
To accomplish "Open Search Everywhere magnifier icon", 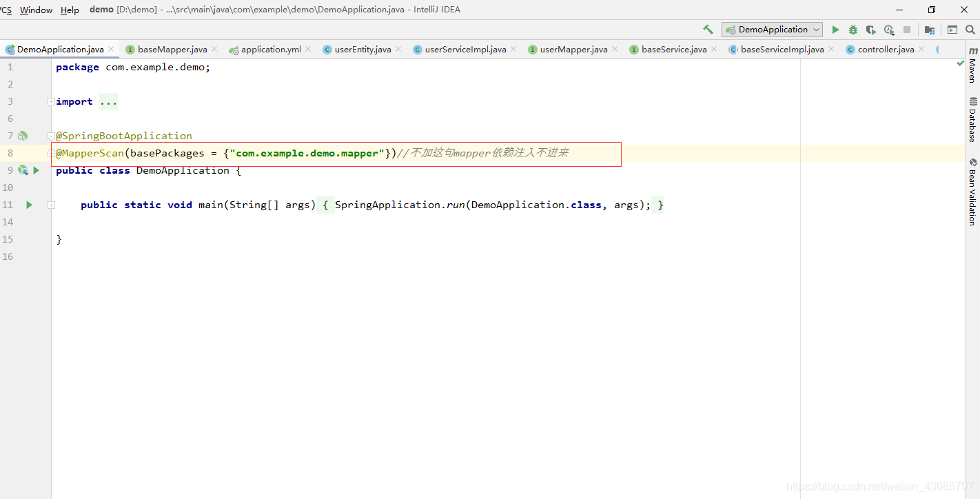I will [x=970, y=30].
